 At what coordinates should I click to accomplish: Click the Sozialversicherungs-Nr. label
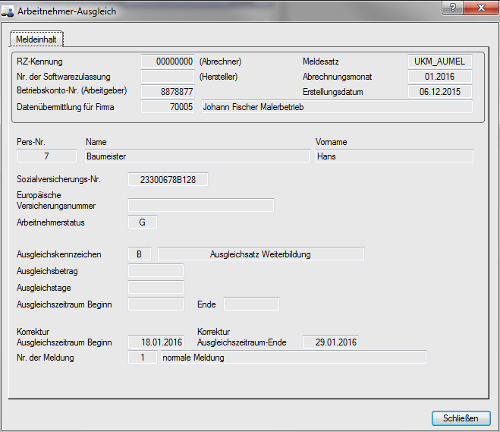pos(59,179)
